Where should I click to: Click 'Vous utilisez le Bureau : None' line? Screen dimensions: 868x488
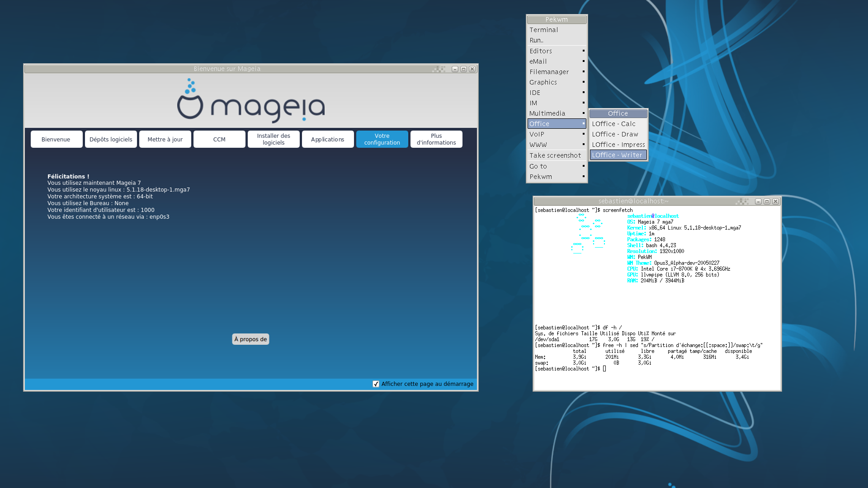[x=88, y=203]
